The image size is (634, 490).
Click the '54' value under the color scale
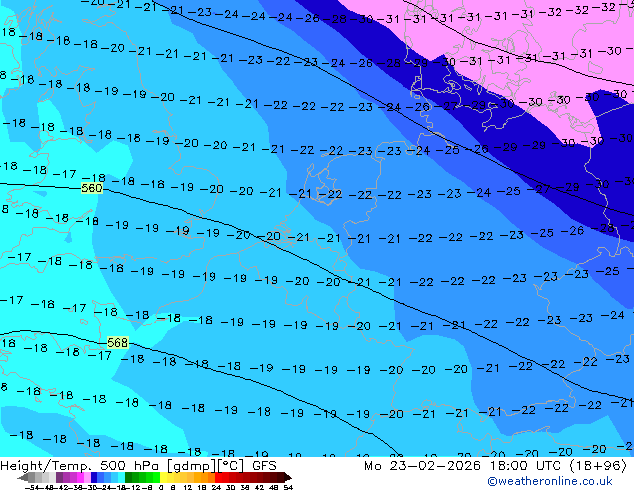click(x=288, y=487)
